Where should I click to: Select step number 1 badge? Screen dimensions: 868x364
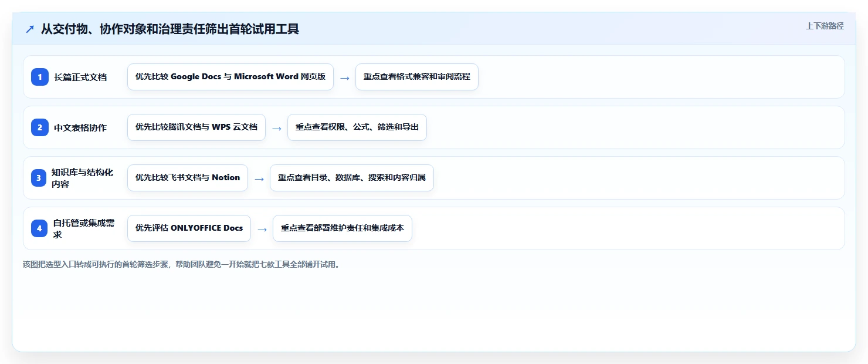pos(40,77)
